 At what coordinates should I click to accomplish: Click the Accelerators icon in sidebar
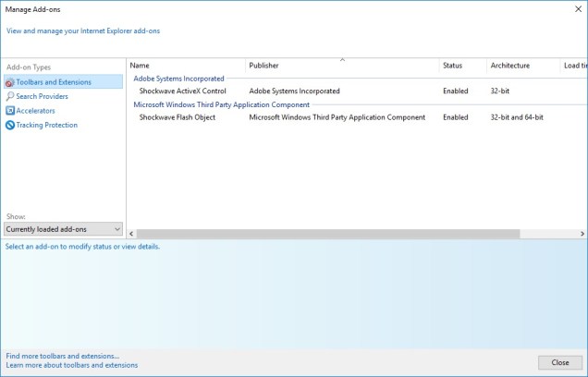click(9, 111)
